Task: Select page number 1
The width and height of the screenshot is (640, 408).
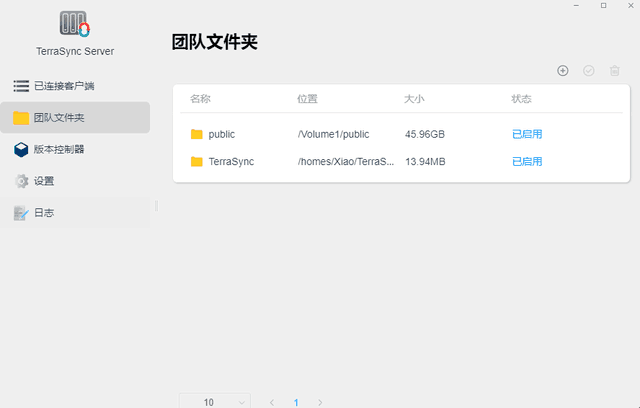Action: coord(296,403)
